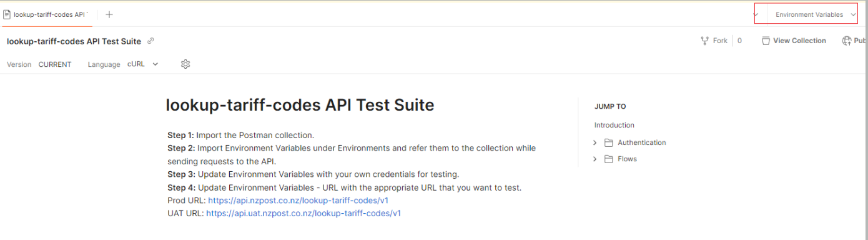868x240 pixels.
Task: Expand the Authentication folder chevron
Action: click(x=595, y=142)
